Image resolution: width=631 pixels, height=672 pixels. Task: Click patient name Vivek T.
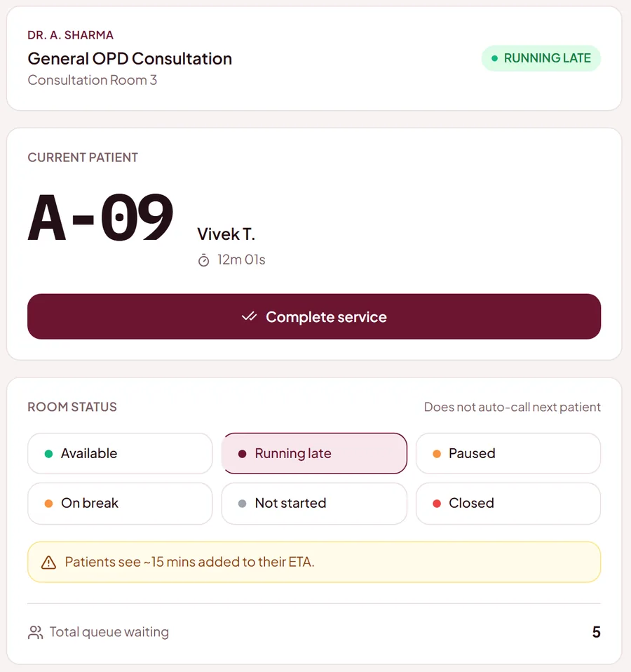click(x=226, y=234)
